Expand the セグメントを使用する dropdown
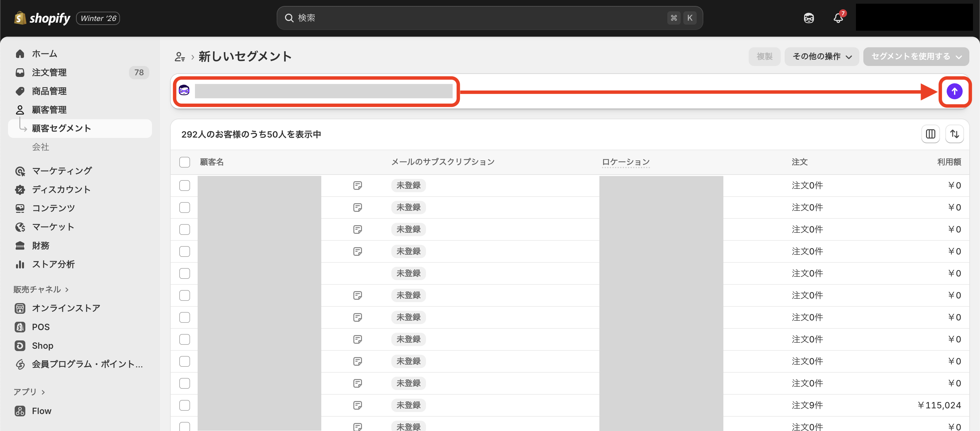980x431 pixels. tap(916, 57)
